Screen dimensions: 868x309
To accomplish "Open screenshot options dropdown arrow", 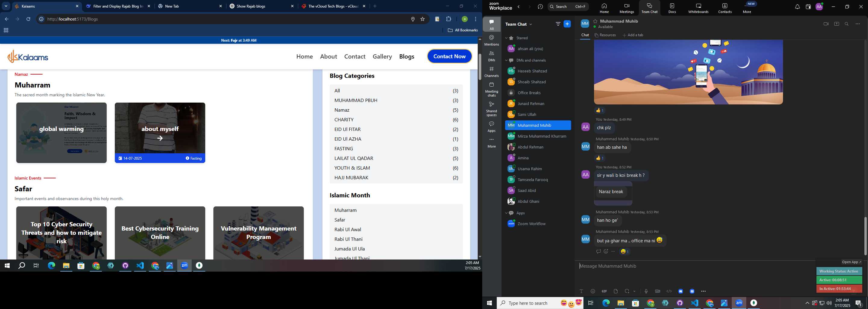I will click(x=634, y=291).
